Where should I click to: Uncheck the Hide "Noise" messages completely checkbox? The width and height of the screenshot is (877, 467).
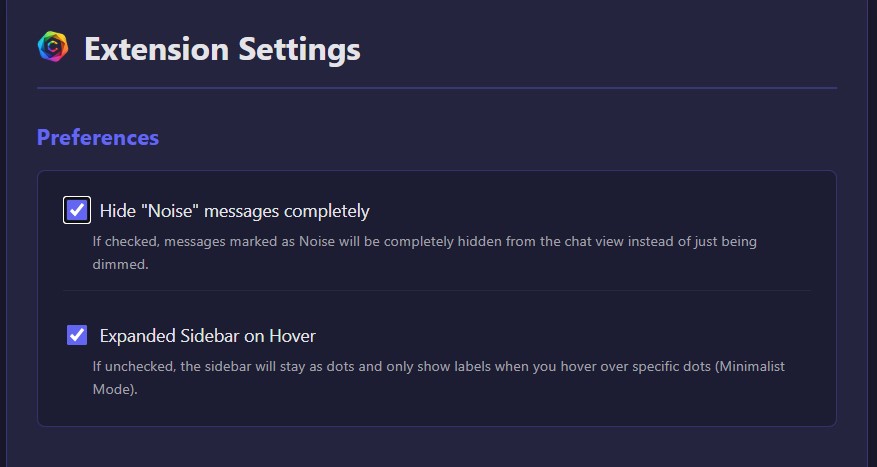(77, 210)
